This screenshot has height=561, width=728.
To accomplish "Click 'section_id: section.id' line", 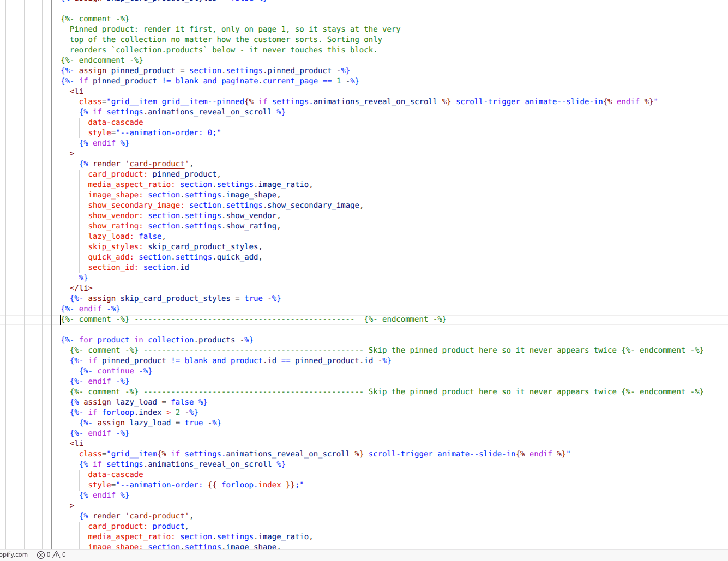I will tap(139, 267).
